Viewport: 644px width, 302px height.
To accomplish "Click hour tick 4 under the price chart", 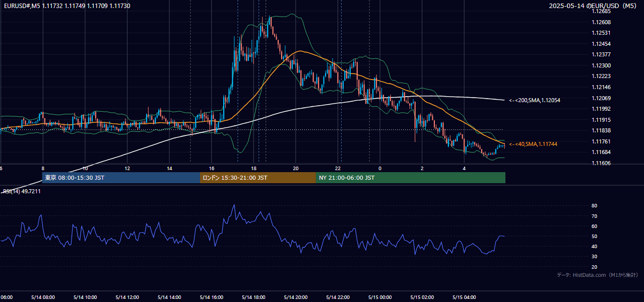I will [465, 168].
